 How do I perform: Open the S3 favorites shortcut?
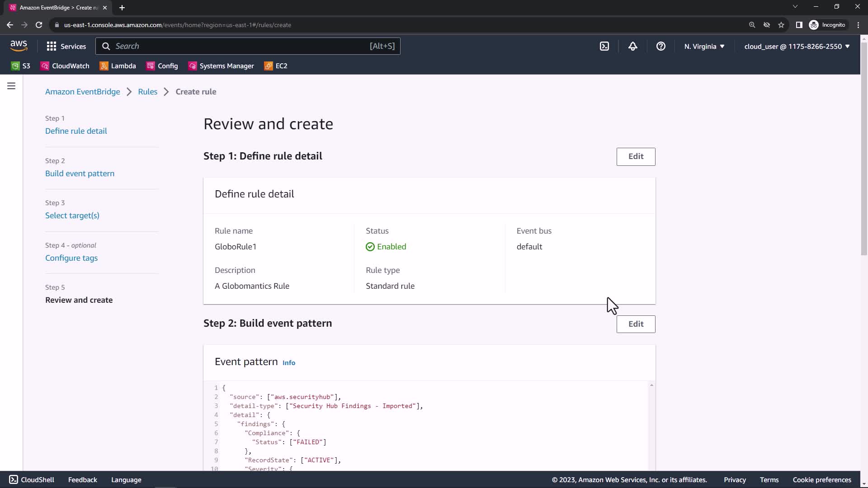(21, 66)
